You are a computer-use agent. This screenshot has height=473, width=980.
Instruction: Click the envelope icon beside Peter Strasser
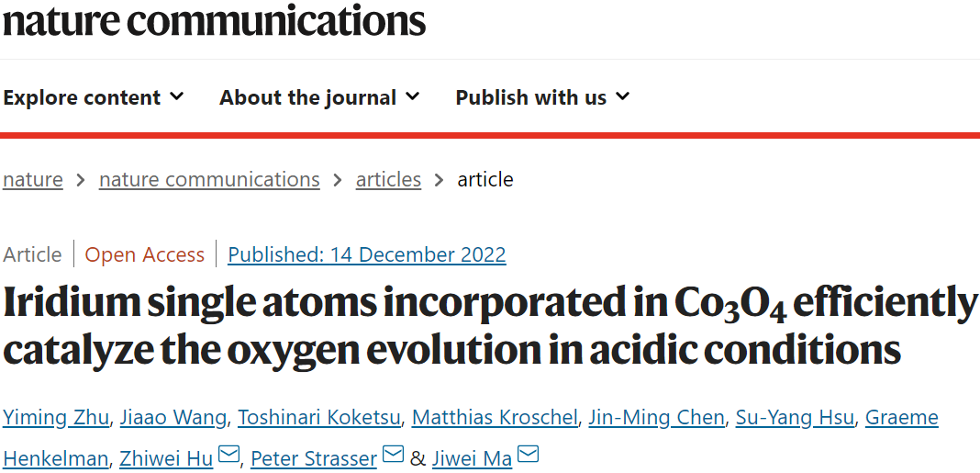(x=393, y=454)
